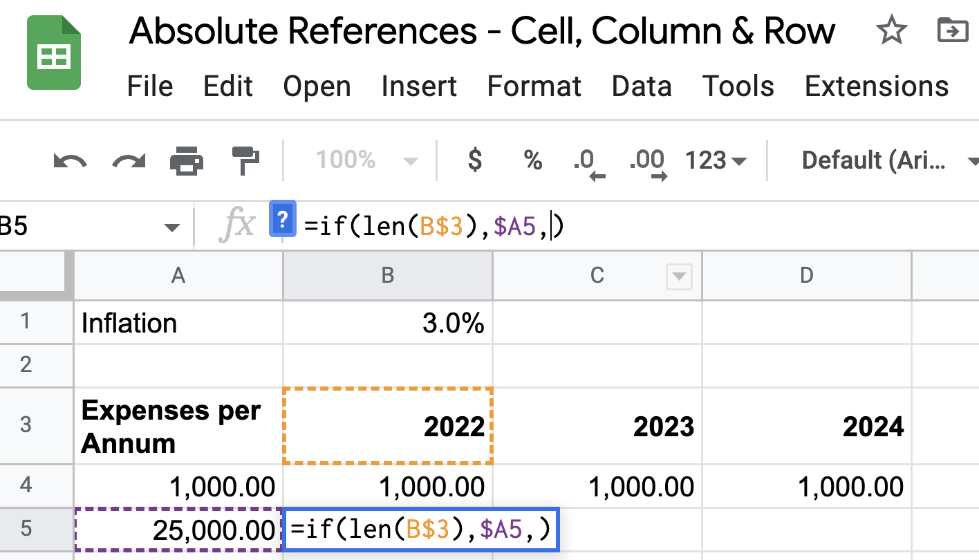
Task: Open the Print icon
Action: pyautogui.click(x=187, y=160)
